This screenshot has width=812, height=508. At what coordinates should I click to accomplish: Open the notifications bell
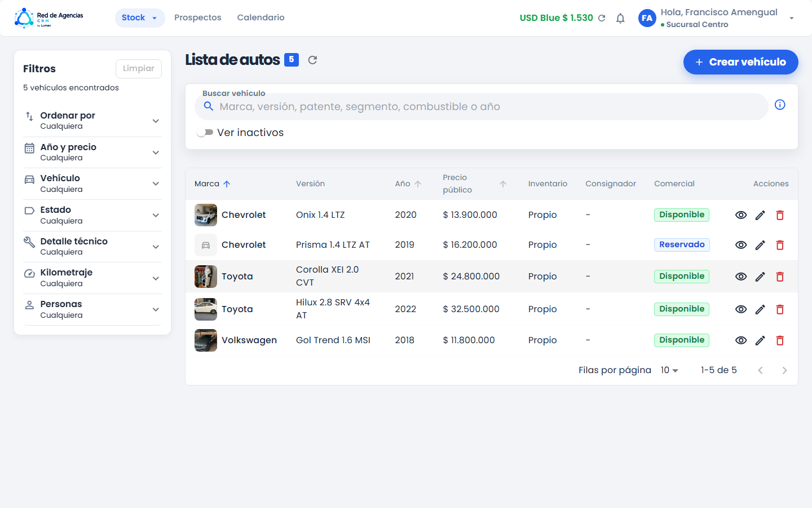click(x=620, y=18)
